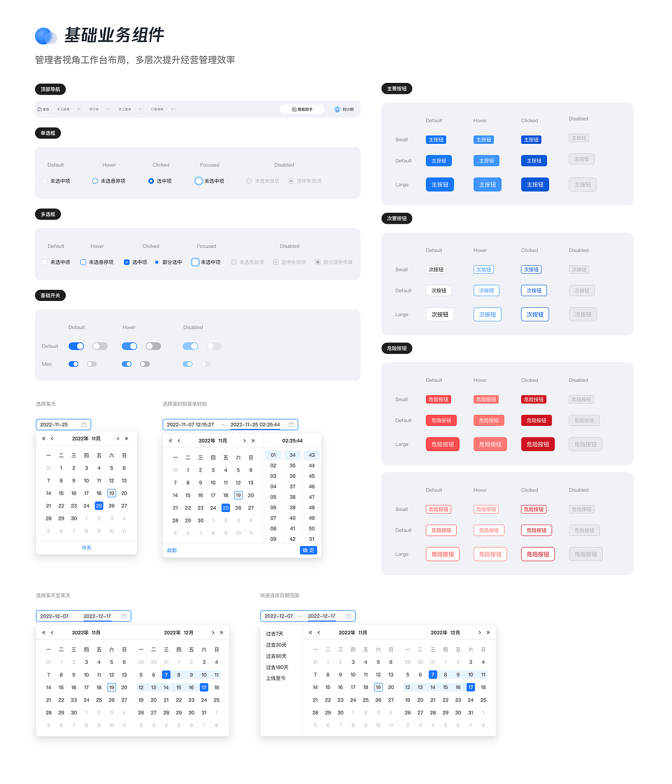The image size is (672, 784).
Task: Choose 过去30天 quick range option
Action: 276,645
